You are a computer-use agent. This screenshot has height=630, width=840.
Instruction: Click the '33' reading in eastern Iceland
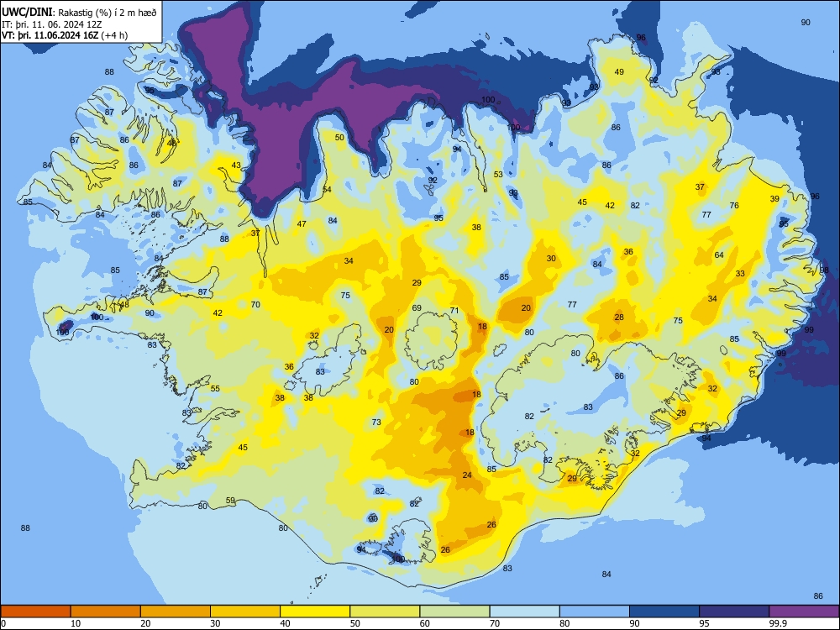740,273
